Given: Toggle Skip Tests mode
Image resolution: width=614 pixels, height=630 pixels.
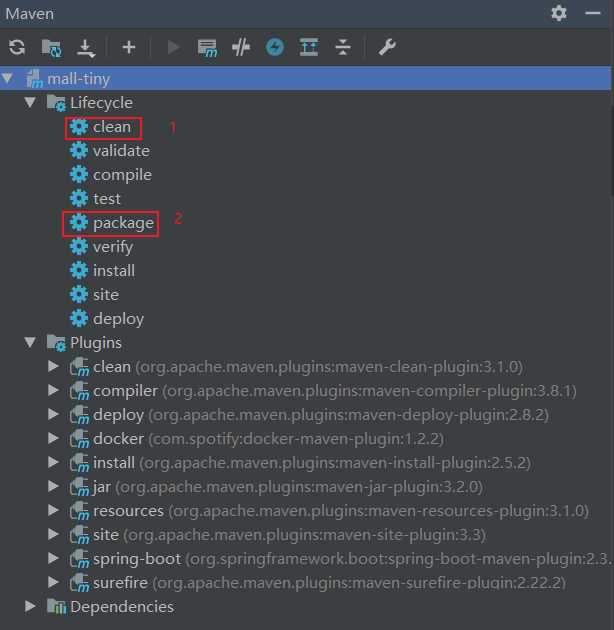Looking at the screenshot, I should point(275,47).
